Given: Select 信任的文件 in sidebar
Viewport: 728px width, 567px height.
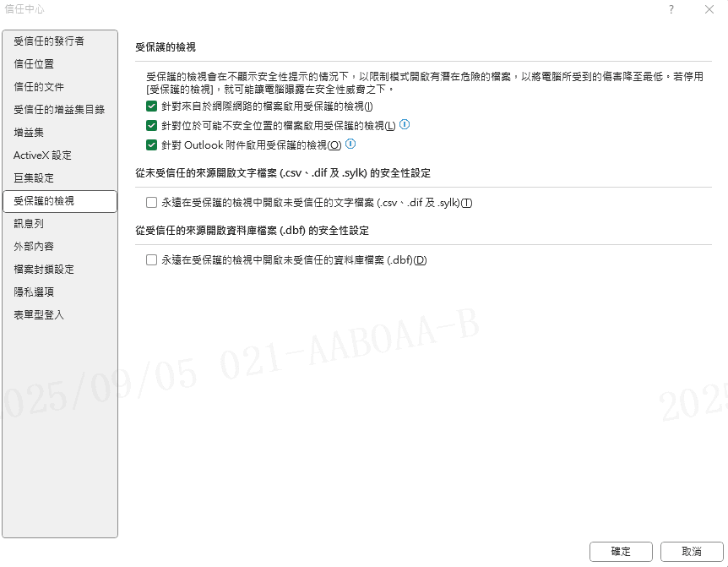Looking at the screenshot, I should click(x=39, y=86).
